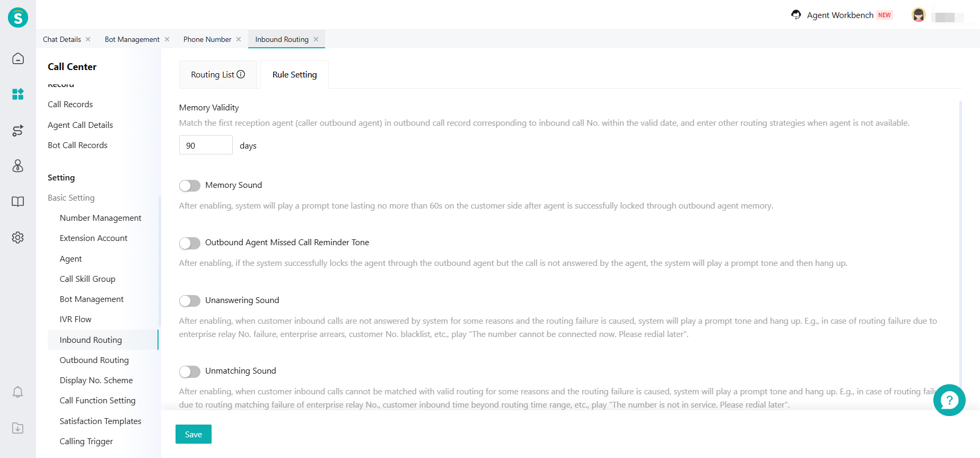Click the Memory Validity days input field
Image resolution: width=980 pixels, height=458 pixels.
click(206, 145)
